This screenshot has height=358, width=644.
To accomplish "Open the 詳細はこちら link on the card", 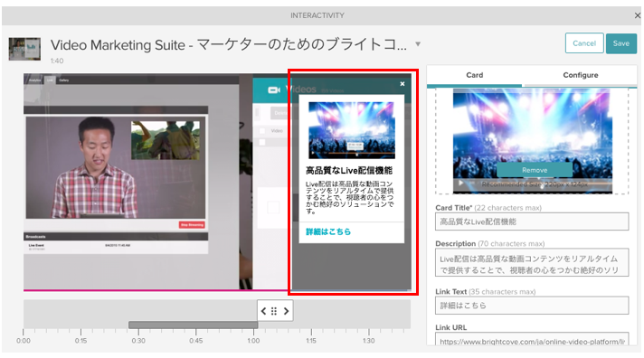I will [328, 231].
